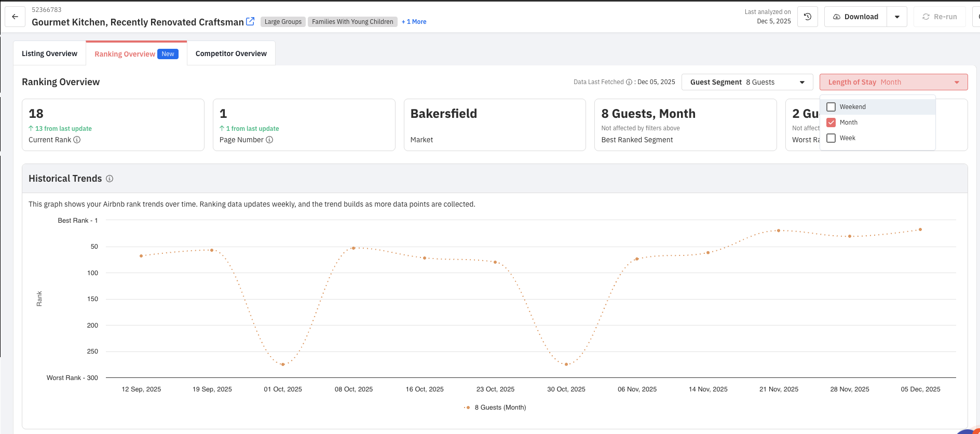980x434 pixels.
Task: Click info icon next to Page Number
Action: click(x=269, y=140)
